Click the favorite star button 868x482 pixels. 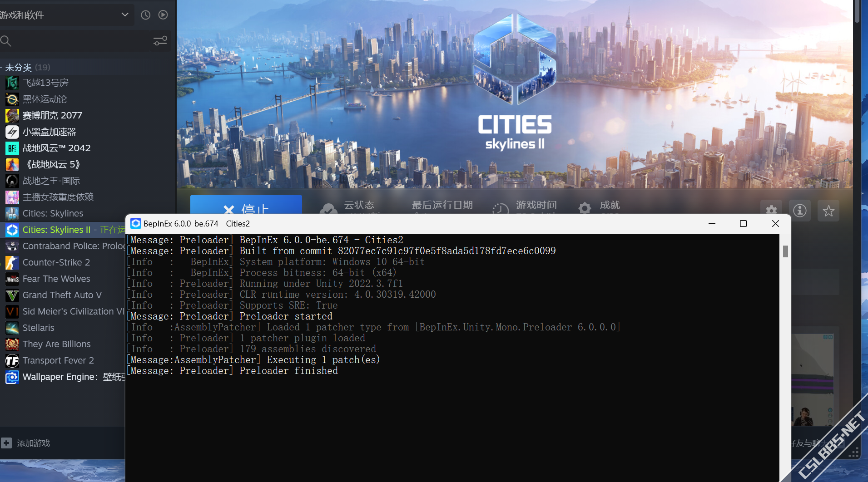click(x=828, y=211)
